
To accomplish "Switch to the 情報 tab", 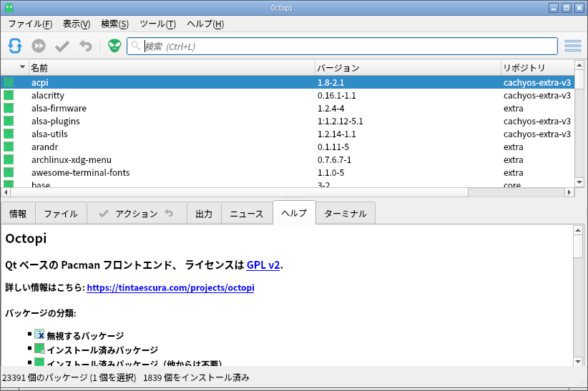I will point(18,214).
